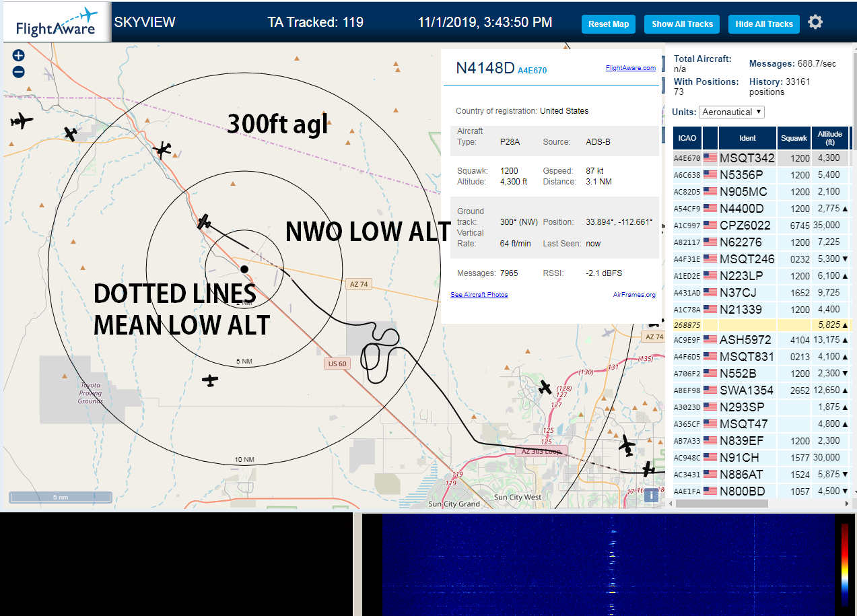Click the SKYVIEW header text
The width and height of the screenshot is (857, 616).
coord(145,22)
